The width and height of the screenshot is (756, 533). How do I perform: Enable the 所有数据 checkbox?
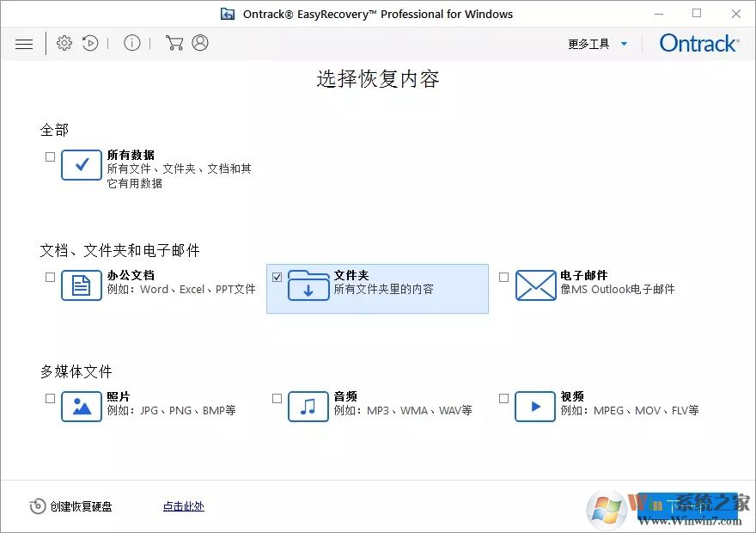(49, 156)
